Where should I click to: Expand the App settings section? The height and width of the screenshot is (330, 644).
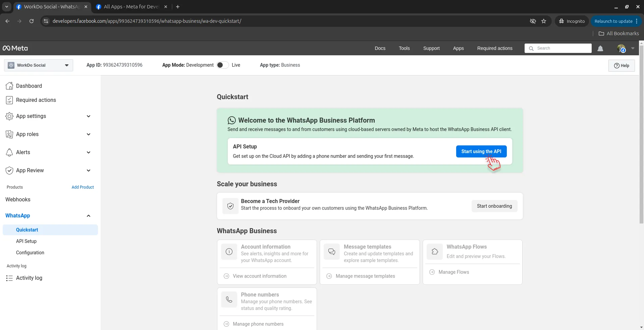coord(89,116)
